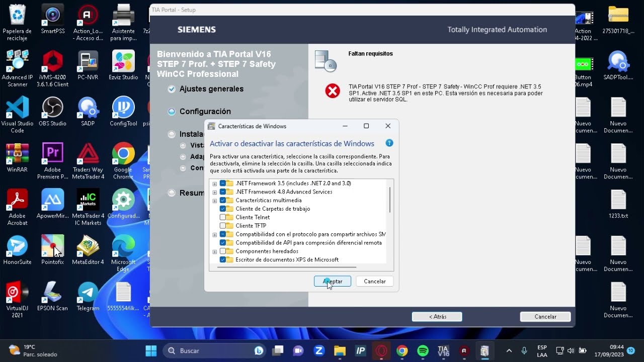Toggle .NET Framework 3.5 checkbox

click(223, 184)
